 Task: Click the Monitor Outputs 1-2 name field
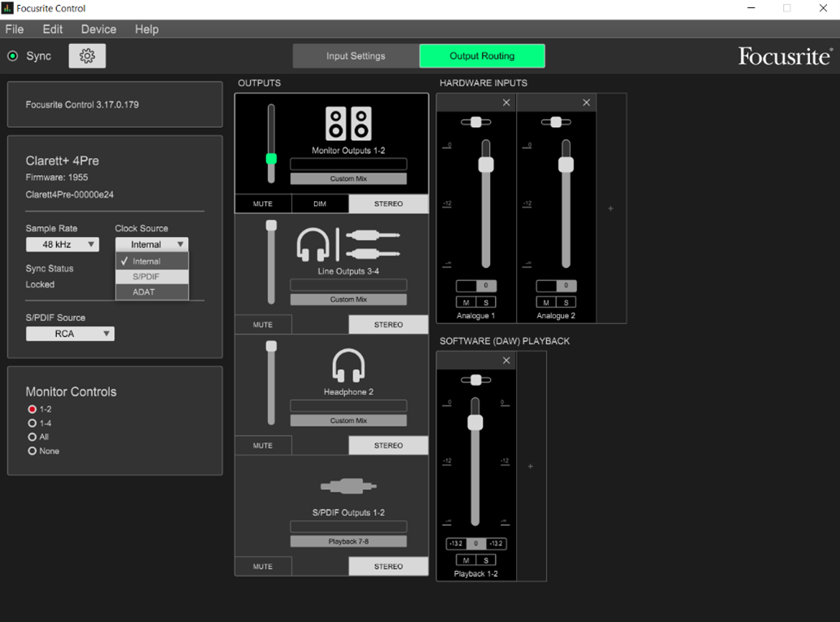(348, 164)
